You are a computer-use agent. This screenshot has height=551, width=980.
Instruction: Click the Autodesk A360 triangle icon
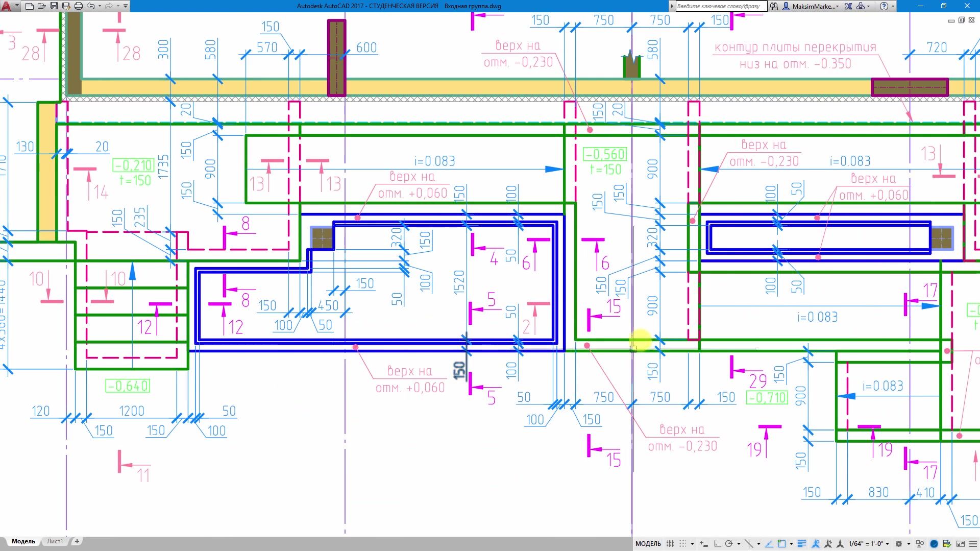(x=861, y=6)
